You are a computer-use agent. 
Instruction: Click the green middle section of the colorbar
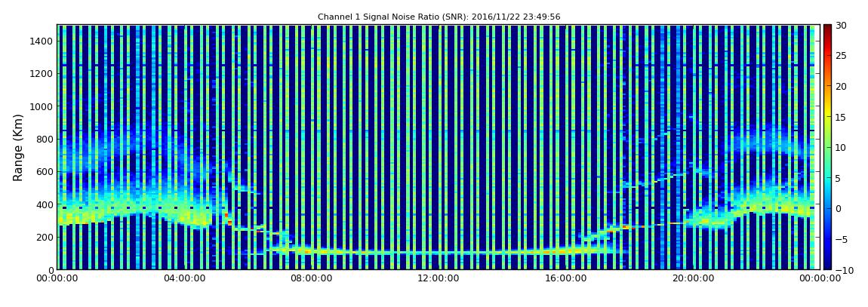pos(827,147)
